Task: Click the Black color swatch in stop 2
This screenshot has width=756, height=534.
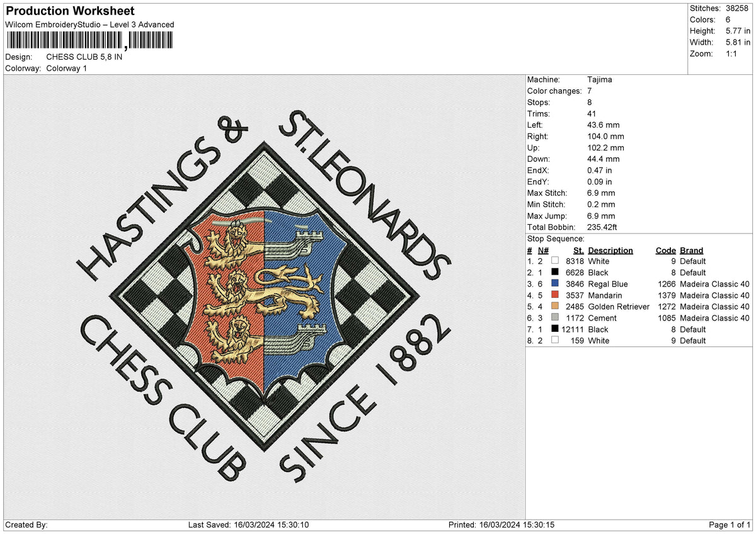Action: point(555,272)
